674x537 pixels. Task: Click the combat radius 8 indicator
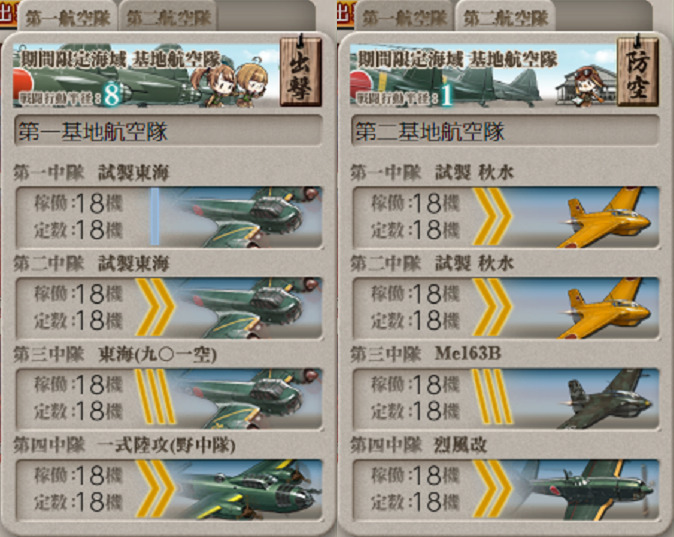112,95
